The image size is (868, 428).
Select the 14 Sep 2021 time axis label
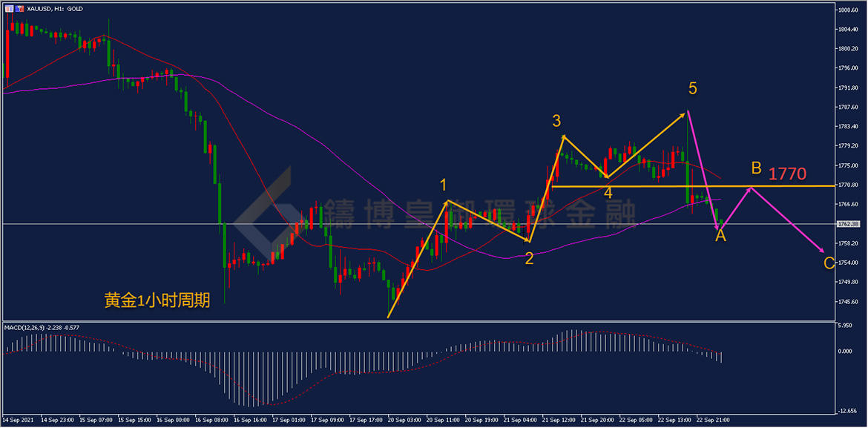point(19,420)
